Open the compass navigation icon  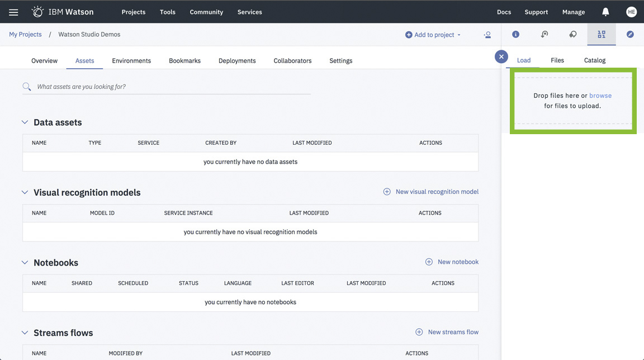[630, 35]
